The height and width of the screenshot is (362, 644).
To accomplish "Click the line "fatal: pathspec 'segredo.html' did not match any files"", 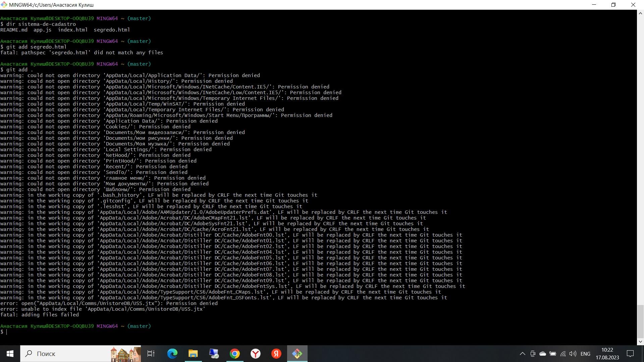I will [x=82, y=53].
